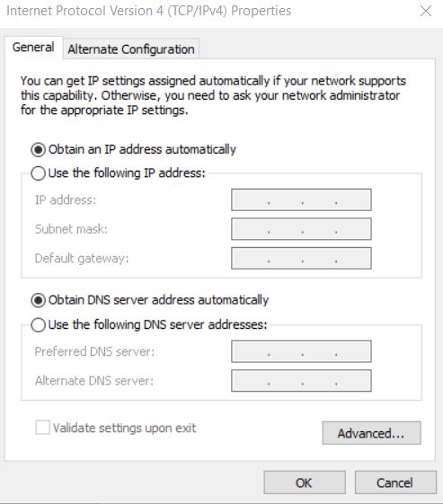The image size is (443, 504).
Task: Click into the Alternate DNS server field
Action: click(301, 381)
